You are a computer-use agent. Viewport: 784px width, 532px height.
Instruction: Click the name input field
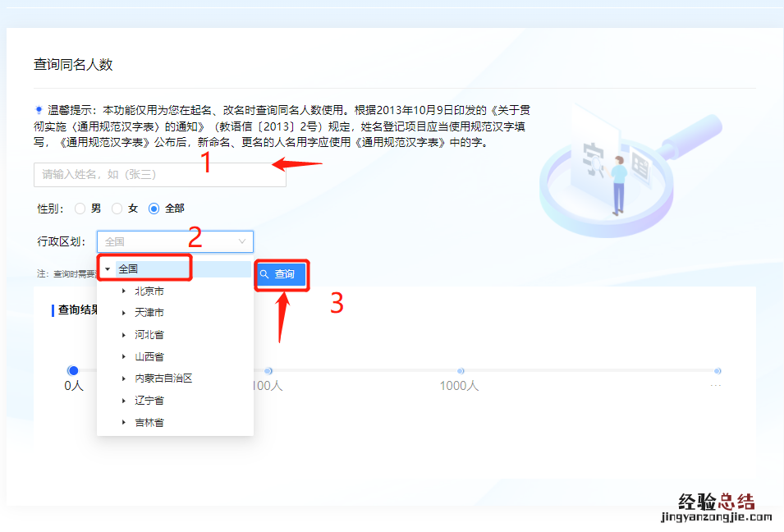point(159,175)
